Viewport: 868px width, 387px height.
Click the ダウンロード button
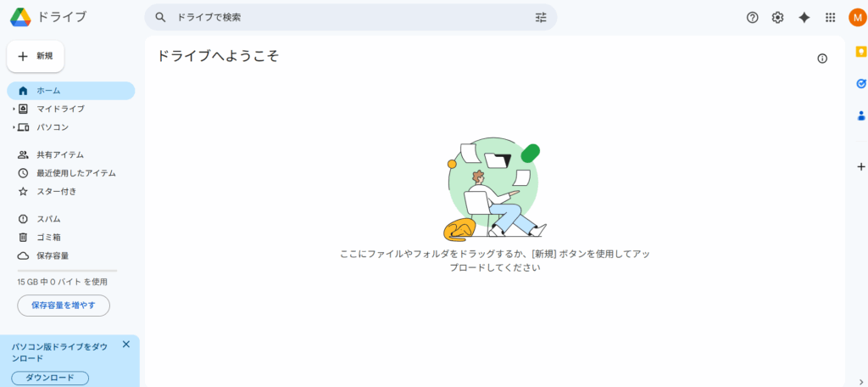pos(50,379)
